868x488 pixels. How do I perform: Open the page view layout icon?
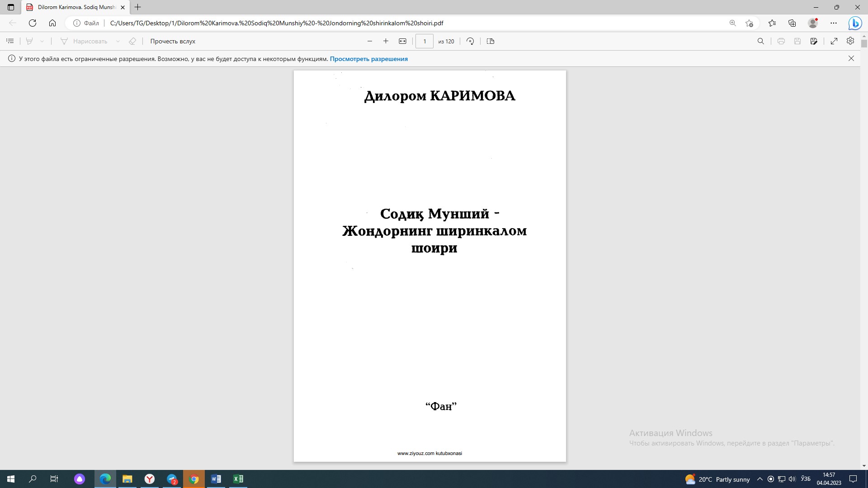point(491,41)
